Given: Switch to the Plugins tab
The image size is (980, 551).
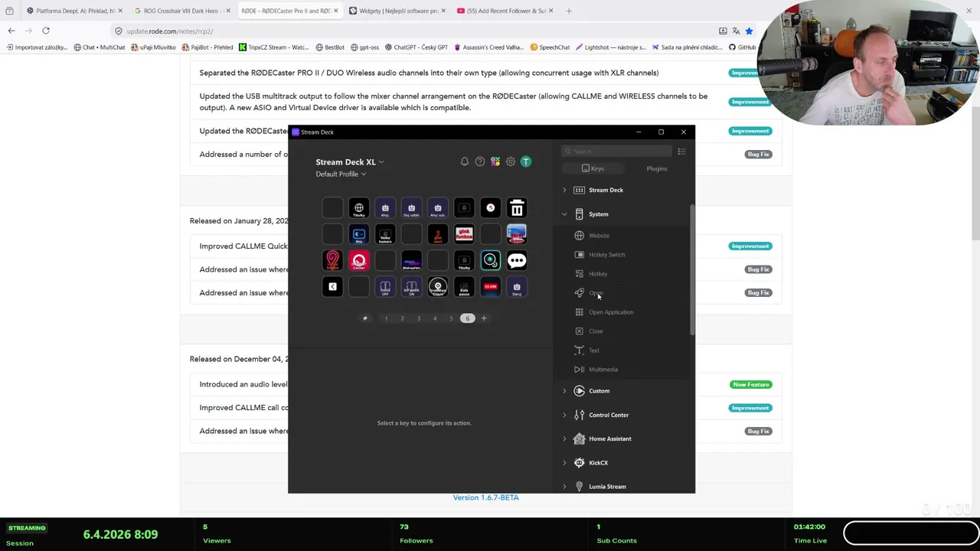Looking at the screenshot, I should (x=657, y=168).
